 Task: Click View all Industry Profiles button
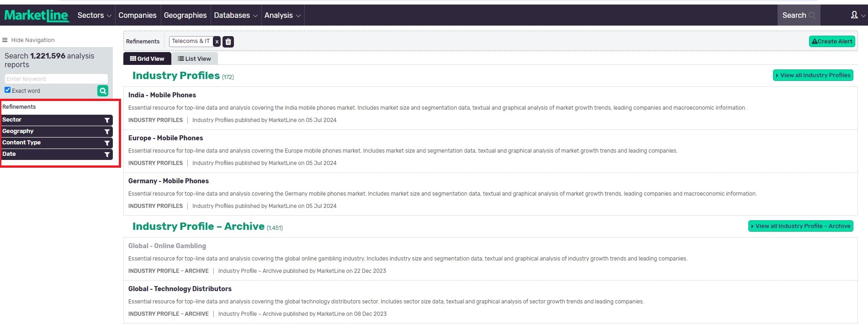813,75
